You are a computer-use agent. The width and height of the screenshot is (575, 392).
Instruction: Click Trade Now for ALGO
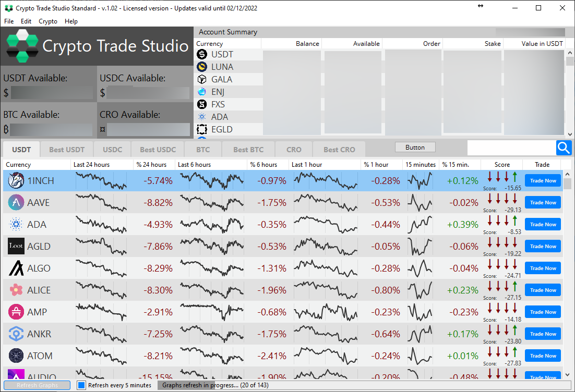543,268
